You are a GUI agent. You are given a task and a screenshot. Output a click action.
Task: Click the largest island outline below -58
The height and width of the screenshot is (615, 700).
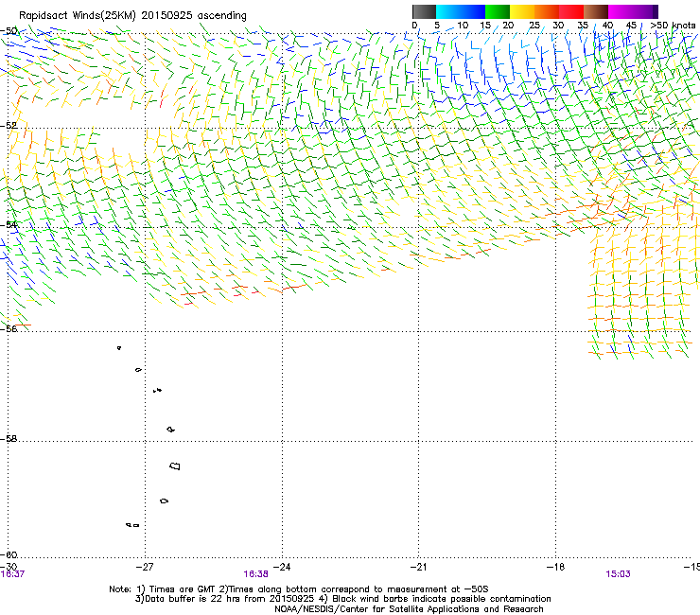tap(175, 466)
